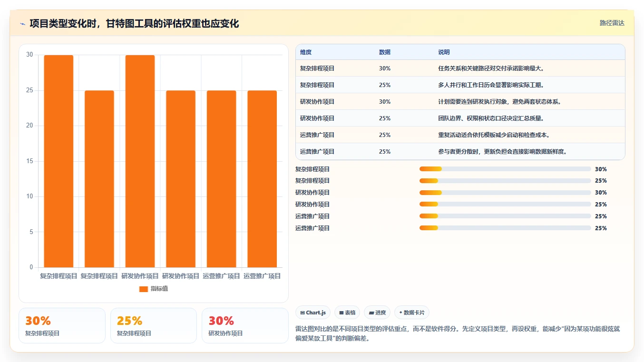The height and width of the screenshot is (362, 644).
Task: Open the 25% 复杂排程项目 stat card
Action: click(x=154, y=325)
